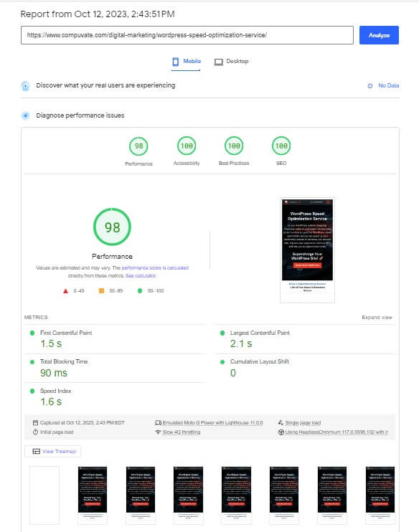Click the green circle 90-100 legend icon
The image size is (419, 532).
(x=140, y=290)
